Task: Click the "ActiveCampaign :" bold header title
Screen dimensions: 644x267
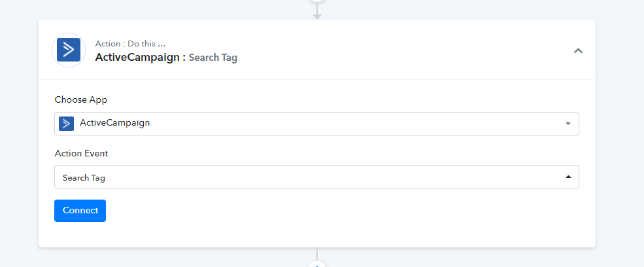Action: (140, 57)
